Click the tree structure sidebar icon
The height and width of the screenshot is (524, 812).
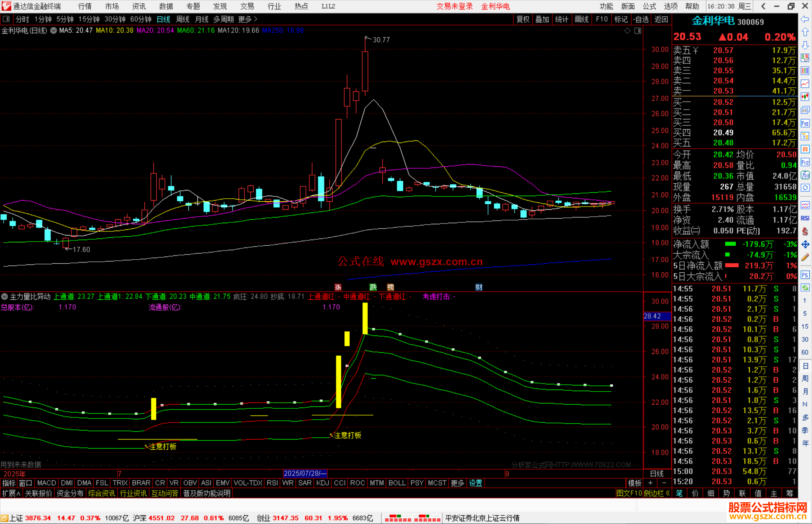coord(805,136)
